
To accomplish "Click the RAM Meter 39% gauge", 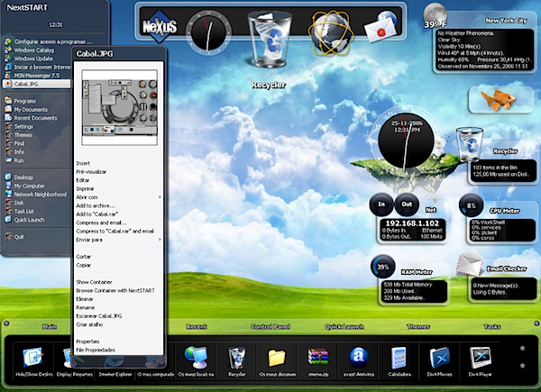I will click(382, 267).
